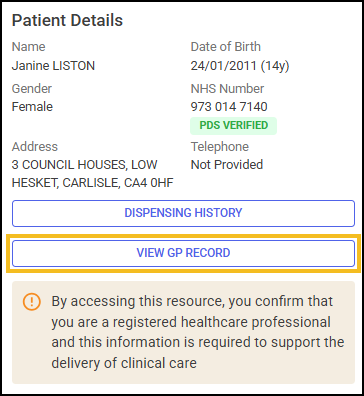
Task: Select the PDS Verified badge
Action: (233, 126)
